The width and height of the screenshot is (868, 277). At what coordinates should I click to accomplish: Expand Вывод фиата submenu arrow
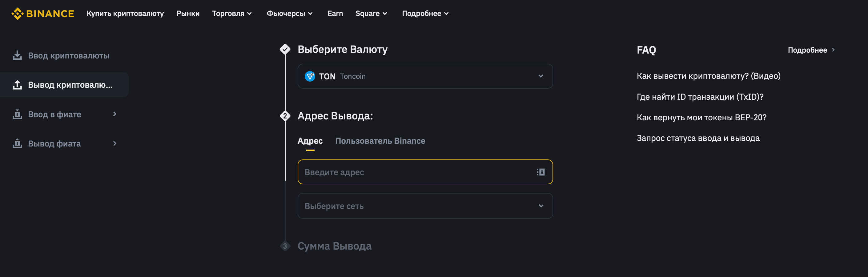click(115, 143)
